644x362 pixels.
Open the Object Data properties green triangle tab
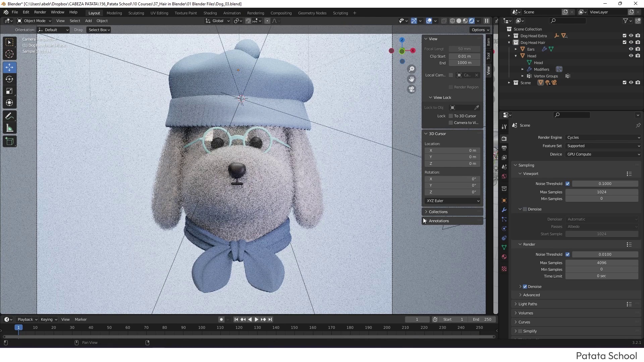click(x=504, y=247)
